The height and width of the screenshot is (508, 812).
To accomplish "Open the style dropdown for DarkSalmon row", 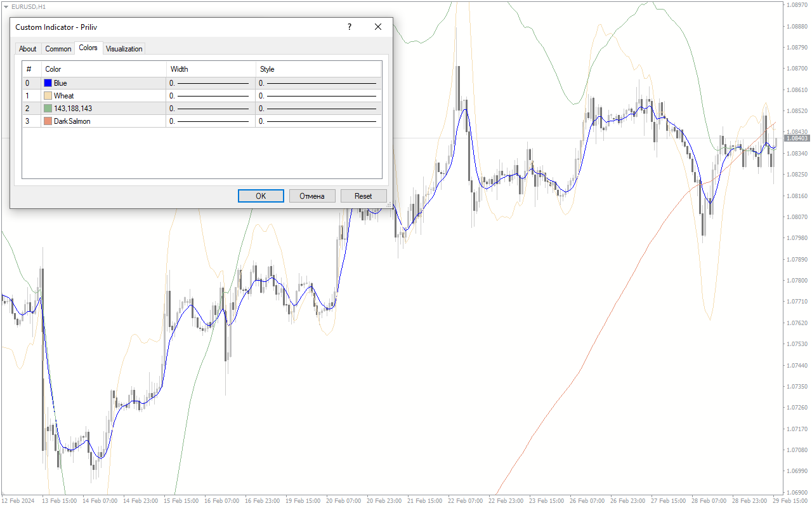I will 318,121.
